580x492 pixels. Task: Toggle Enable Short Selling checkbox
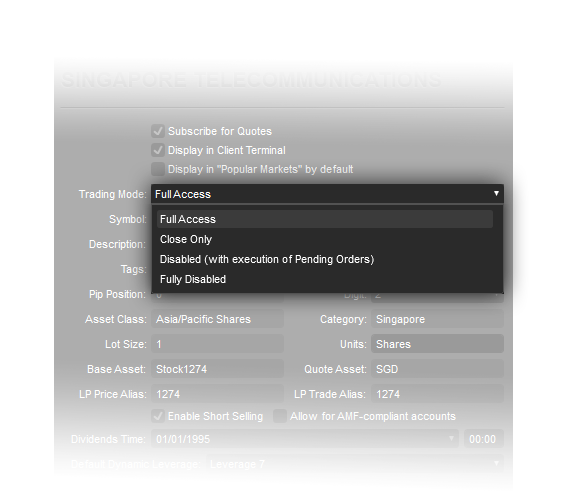158,416
